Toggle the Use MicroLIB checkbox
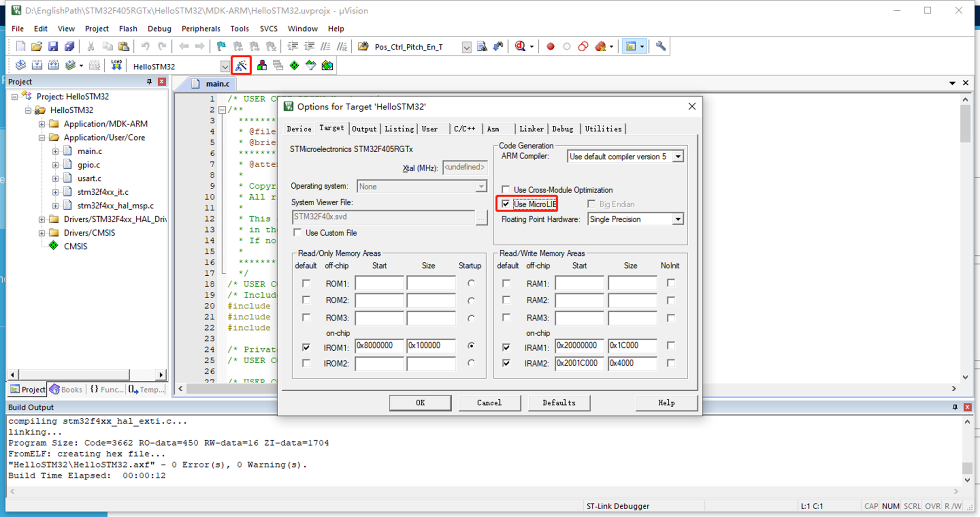This screenshot has width=980, height=517. (x=506, y=204)
